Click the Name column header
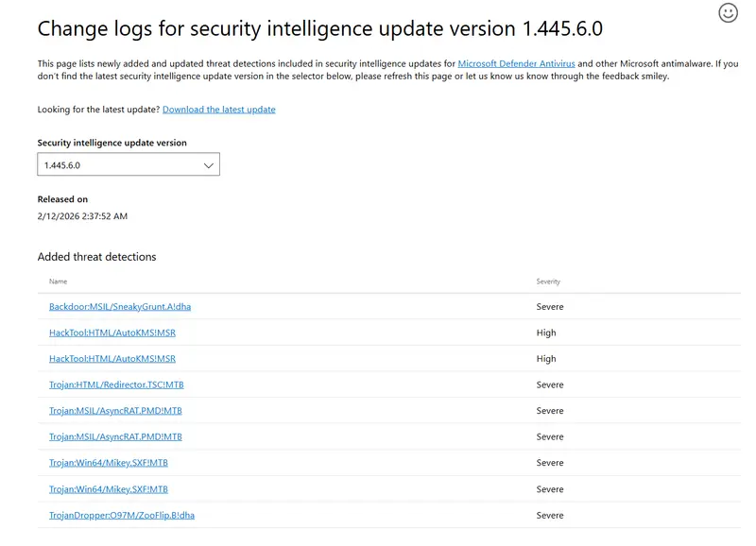The height and width of the screenshot is (546, 756). (x=58, y=282)
